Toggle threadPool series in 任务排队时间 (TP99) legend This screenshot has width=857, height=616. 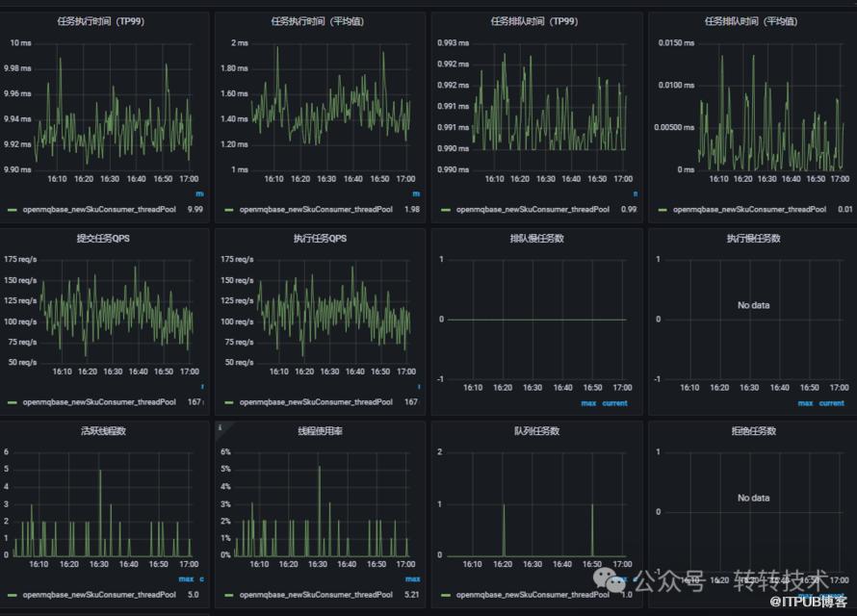point(532,209)
